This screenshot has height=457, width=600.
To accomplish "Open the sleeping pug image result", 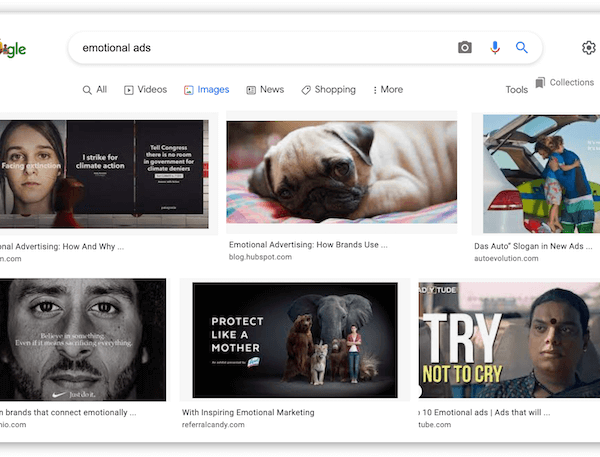I will tap(341, 171).
